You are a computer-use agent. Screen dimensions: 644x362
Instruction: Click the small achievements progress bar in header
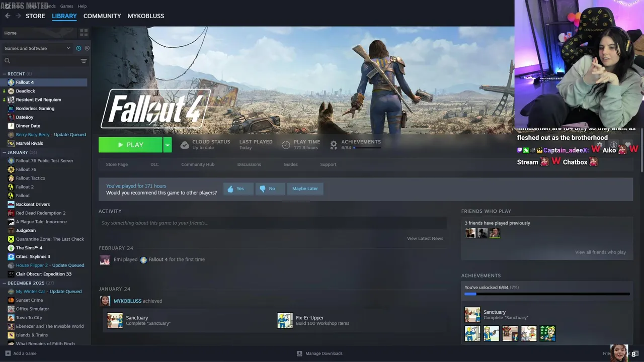[x=367, y=148]
